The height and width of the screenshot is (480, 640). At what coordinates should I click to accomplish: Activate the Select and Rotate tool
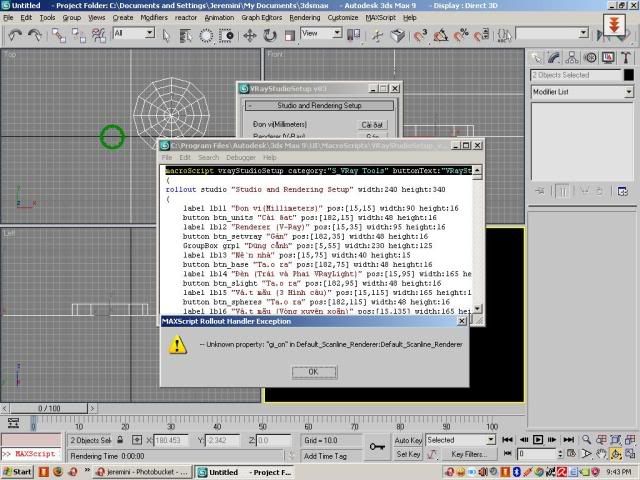[269, 36]
